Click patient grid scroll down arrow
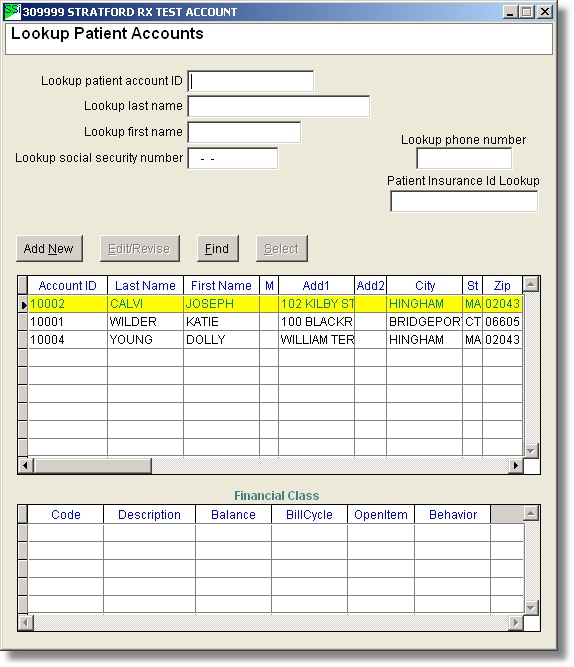Screen dimensions: 574x667 click(531, 450)
